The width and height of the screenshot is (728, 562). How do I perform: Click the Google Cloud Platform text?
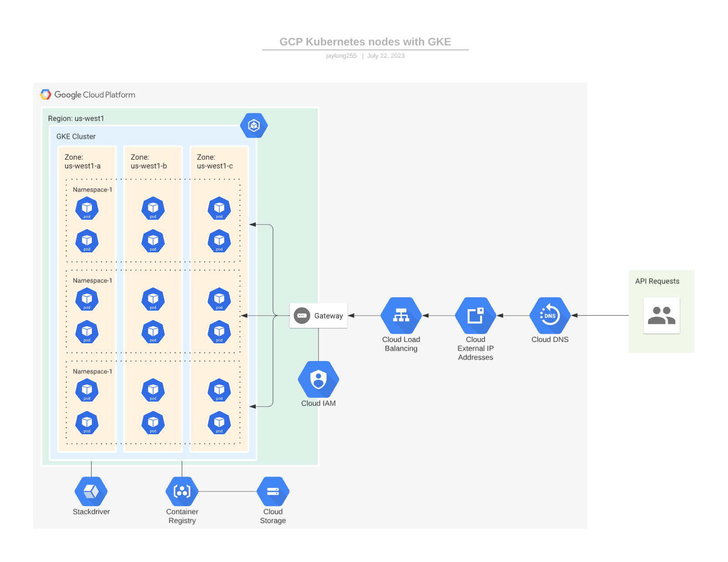[95, 95]
